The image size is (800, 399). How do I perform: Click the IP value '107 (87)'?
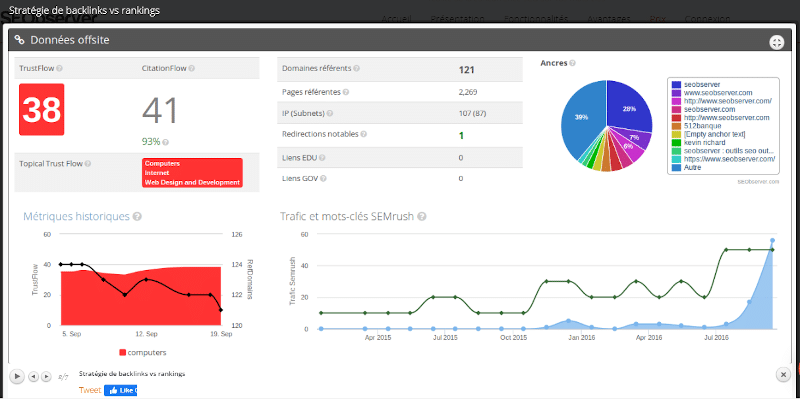tap(472, 114)
